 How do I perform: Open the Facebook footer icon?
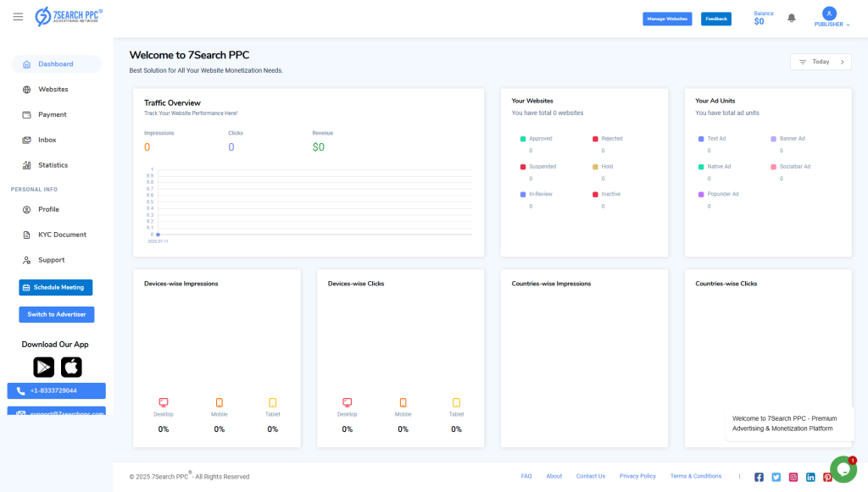[759, 477]
